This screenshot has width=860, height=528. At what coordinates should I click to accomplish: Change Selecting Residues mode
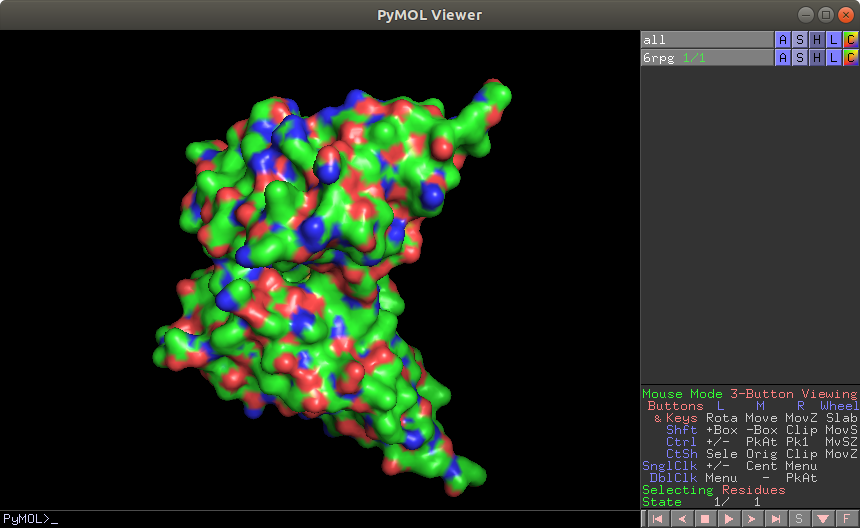(x=714, y=490)
